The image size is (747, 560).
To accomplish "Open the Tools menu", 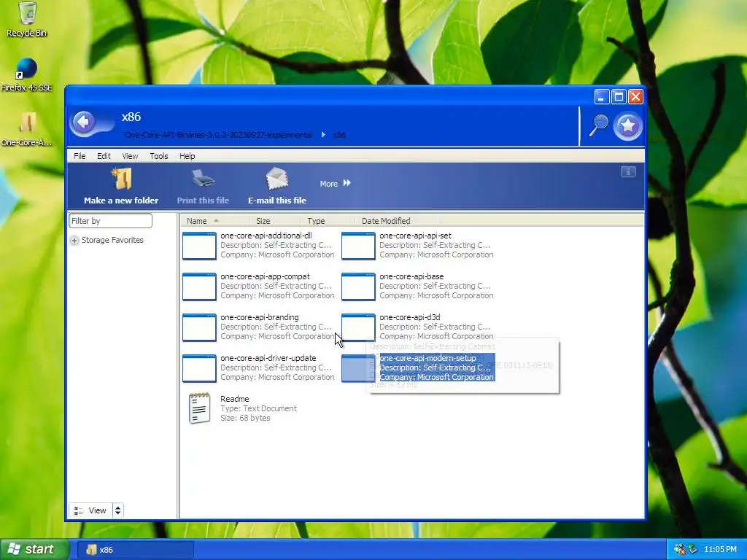I will pos(158,156).
